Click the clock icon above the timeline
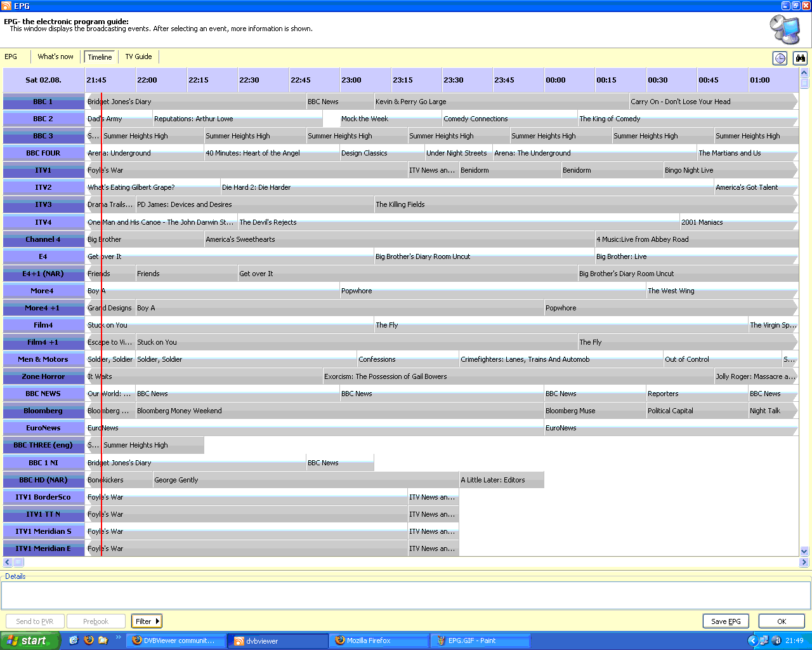 coord(780,58)
